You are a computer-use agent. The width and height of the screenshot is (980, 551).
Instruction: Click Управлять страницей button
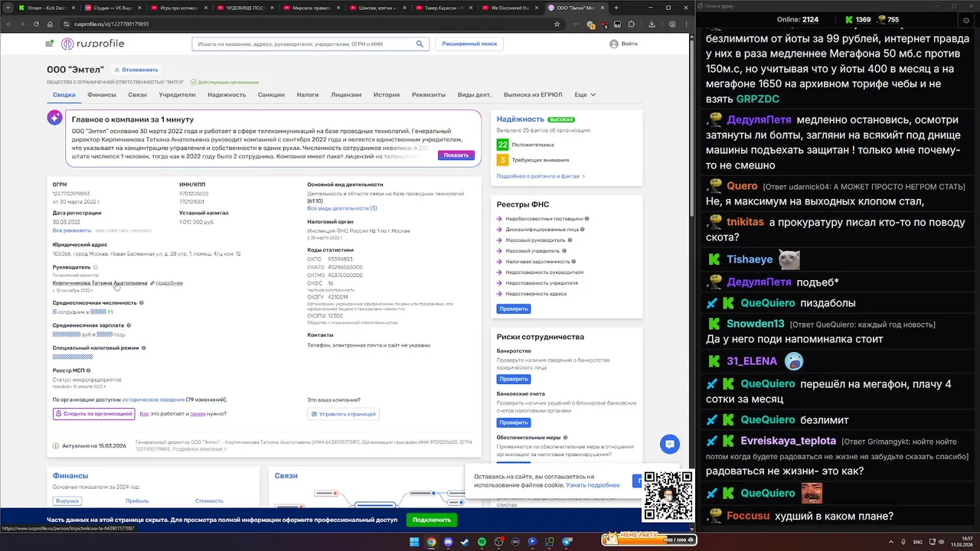click(x=343, y=414)
